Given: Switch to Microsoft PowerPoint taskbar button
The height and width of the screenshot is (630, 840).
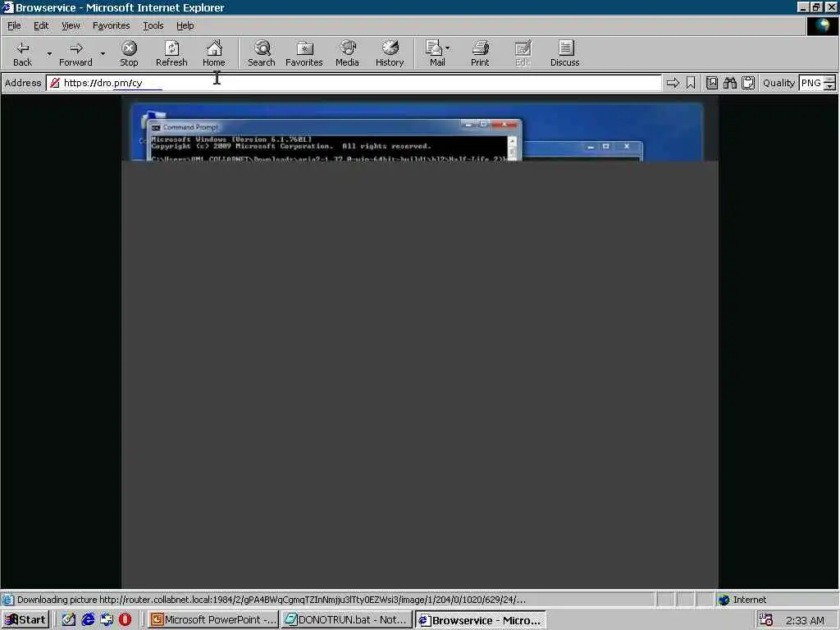Looking at the screenshot, I should [x=213, y=620].
